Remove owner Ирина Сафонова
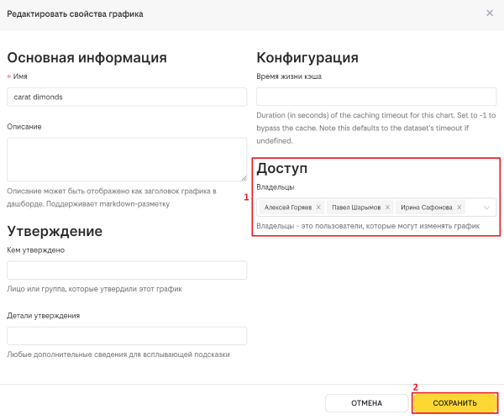Image resolution: width=504 pixels, height=420 pixels. [459, 207]
